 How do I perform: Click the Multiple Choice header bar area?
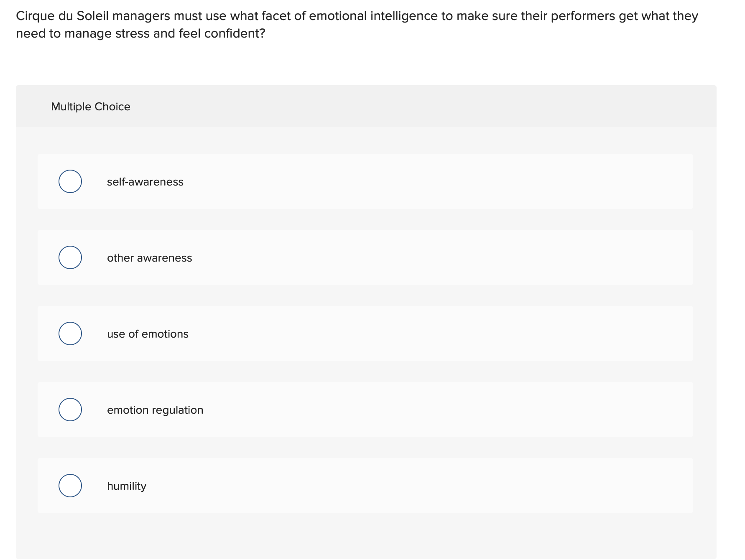coord(372,107)
